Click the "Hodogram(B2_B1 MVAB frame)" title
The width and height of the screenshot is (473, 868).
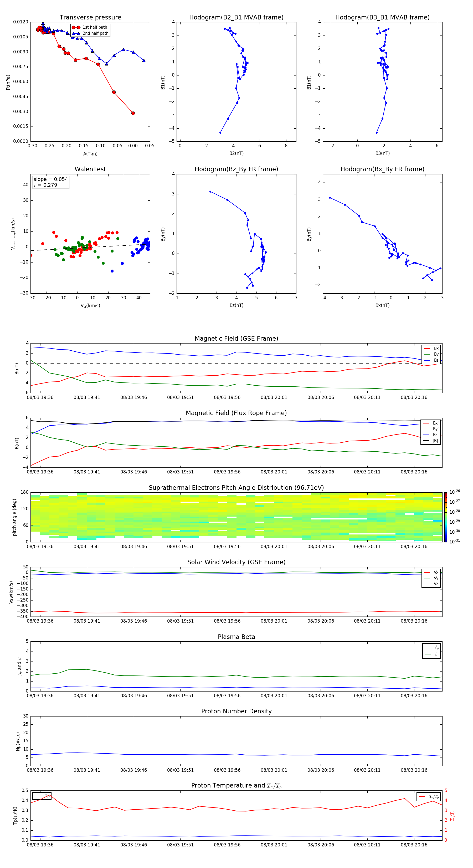tap(236, 18)
